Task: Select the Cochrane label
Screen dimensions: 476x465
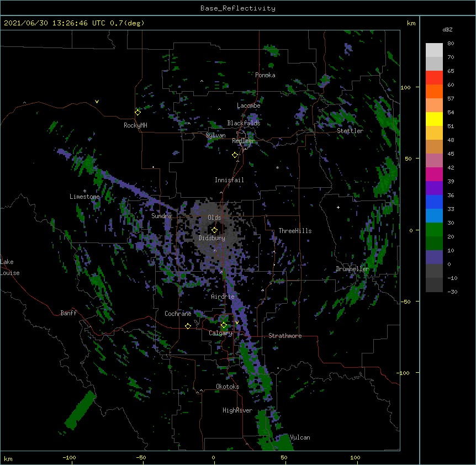Action: pos(178,314)
